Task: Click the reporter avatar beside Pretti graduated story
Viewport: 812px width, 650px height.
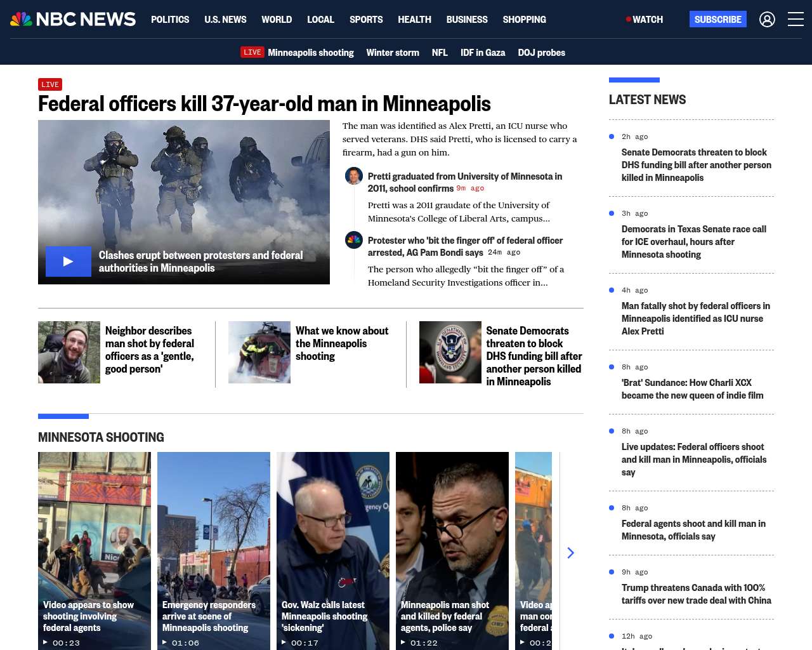Action: (x=354, y=176)
